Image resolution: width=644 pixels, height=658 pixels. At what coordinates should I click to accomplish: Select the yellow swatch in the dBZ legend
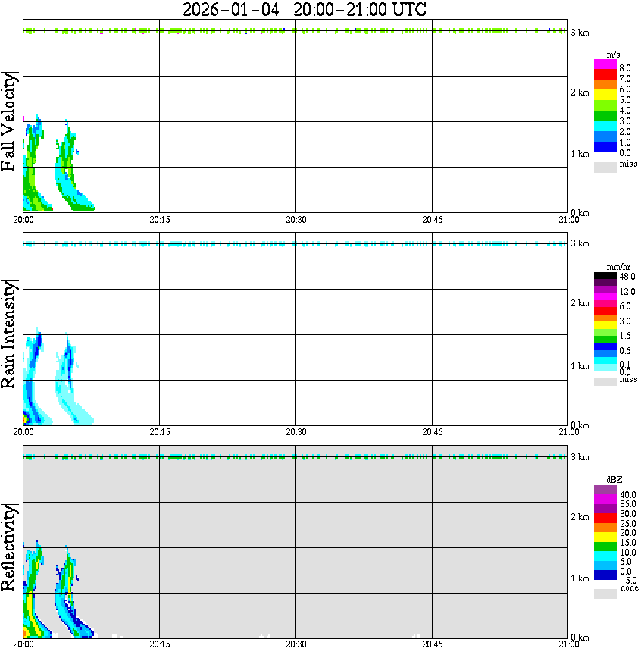coord(605,537)
